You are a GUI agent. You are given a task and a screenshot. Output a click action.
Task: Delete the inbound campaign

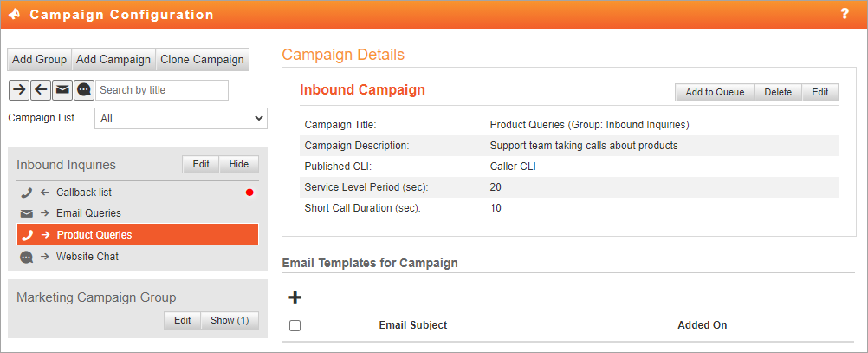pyautogui.click(x=778, y=92)
